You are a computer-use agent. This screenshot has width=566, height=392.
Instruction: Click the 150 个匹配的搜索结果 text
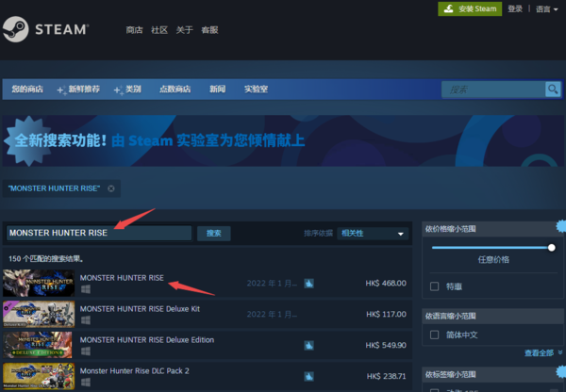[x=46, y=258]
